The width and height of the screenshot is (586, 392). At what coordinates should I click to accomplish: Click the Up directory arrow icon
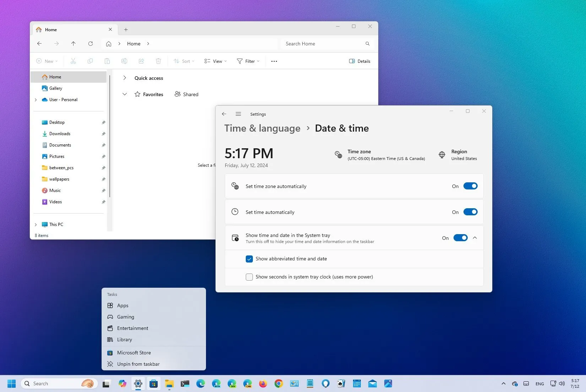73,44
